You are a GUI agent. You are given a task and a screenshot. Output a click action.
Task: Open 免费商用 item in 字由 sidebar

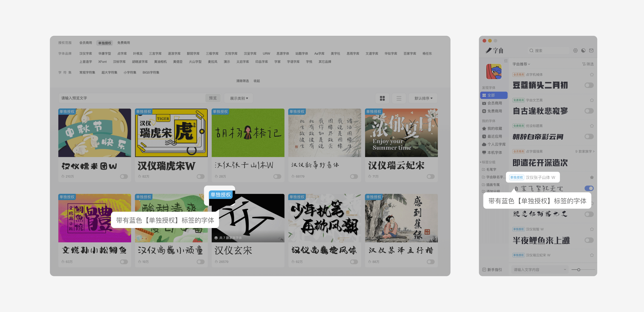coord(492,111)
